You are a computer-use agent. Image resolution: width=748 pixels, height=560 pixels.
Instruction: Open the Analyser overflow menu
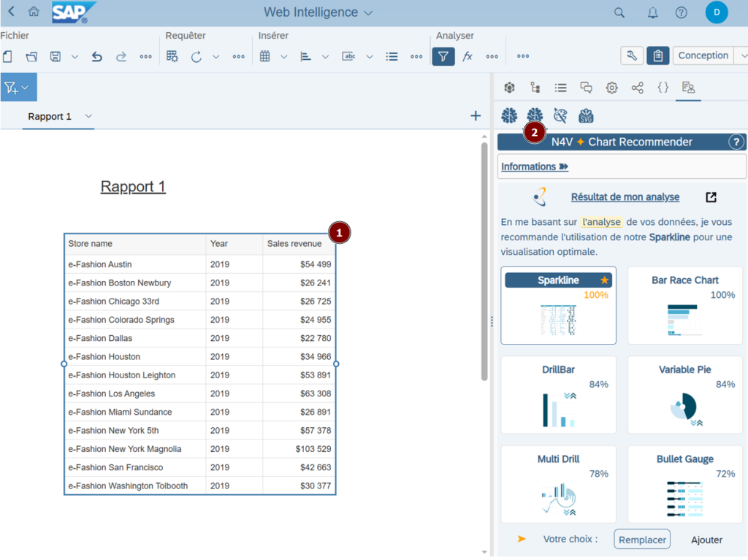492,56
